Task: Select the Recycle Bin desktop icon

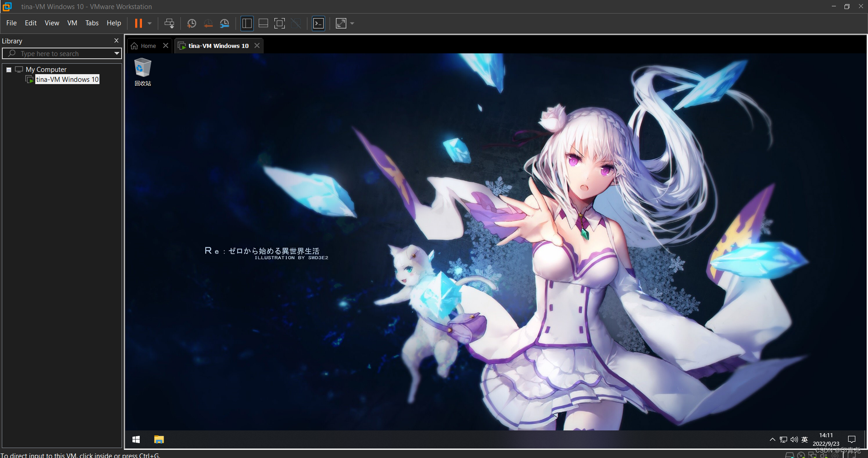Action: pos(143,72)
